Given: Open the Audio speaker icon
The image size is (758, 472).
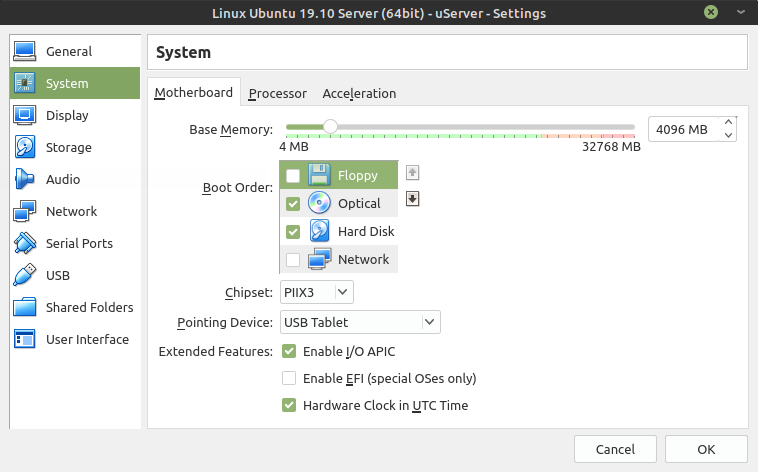Looking at the screenshot, I should point(25,179).
